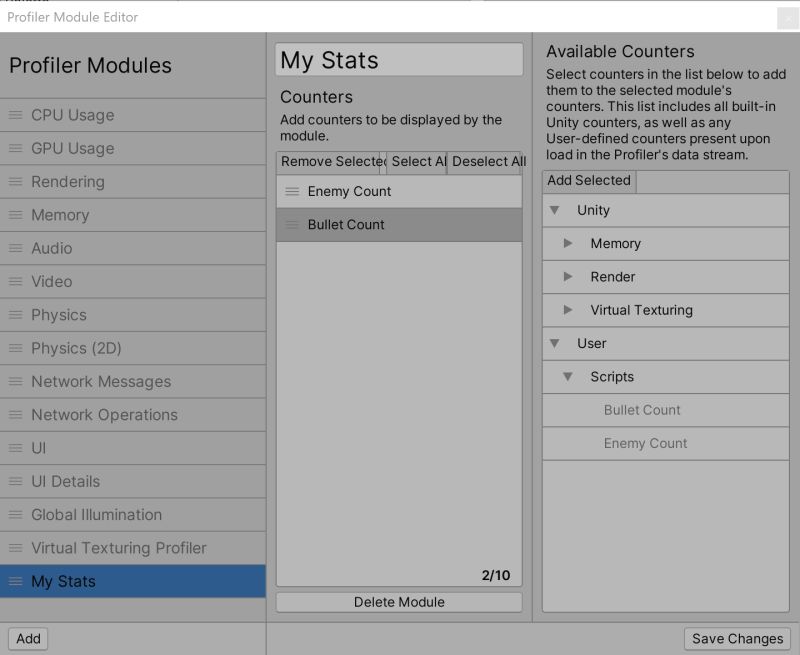Click the drag handle beside CPU Usage module
The width and height of the screenshot is (800, 655).
pos(15,115)
